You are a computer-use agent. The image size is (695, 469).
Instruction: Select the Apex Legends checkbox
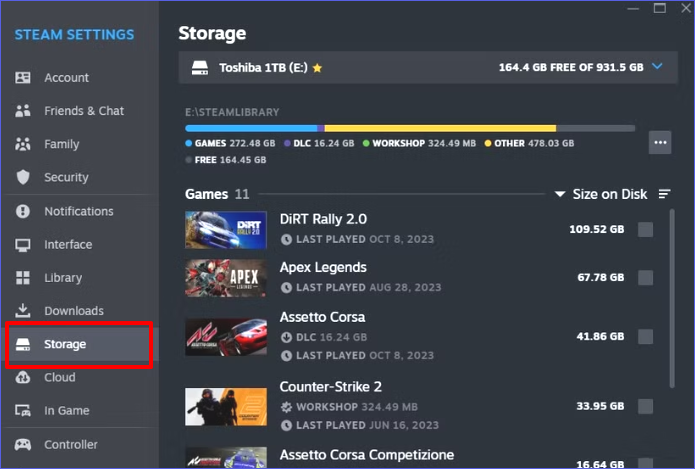point(645,278)
